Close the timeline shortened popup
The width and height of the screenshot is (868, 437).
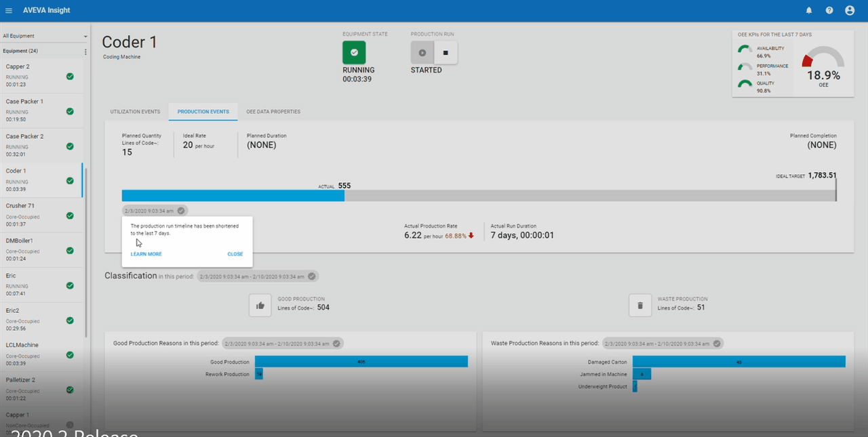[x=235, y=253]
